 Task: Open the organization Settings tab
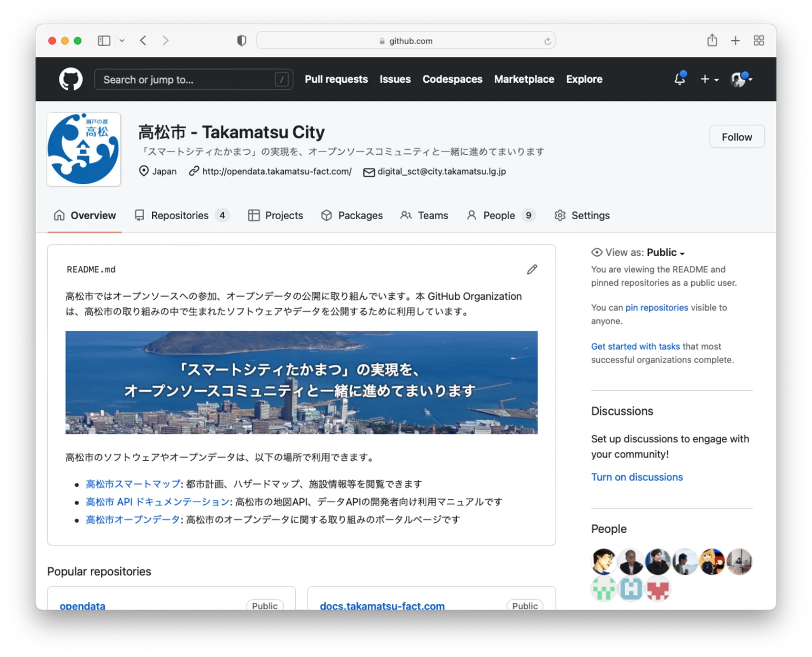click(582, 216)
